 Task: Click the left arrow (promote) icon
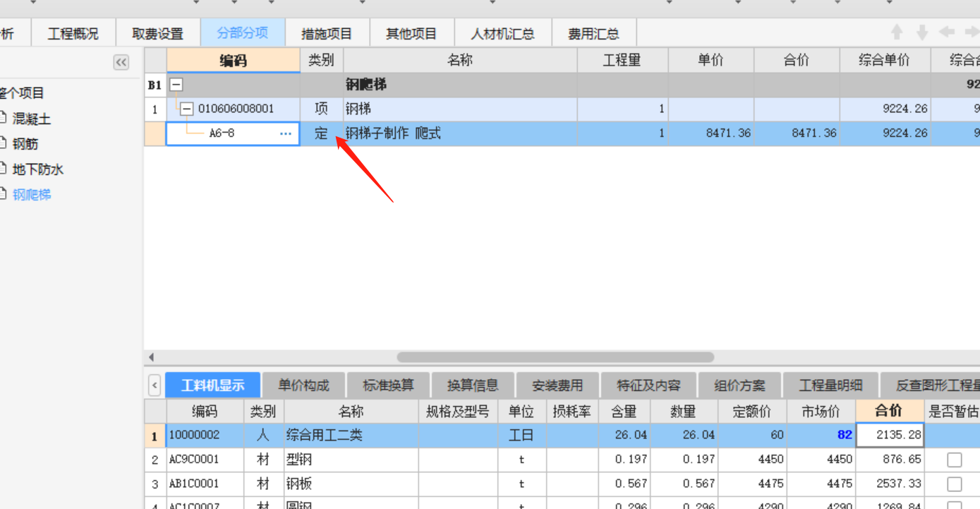[947, 32]
